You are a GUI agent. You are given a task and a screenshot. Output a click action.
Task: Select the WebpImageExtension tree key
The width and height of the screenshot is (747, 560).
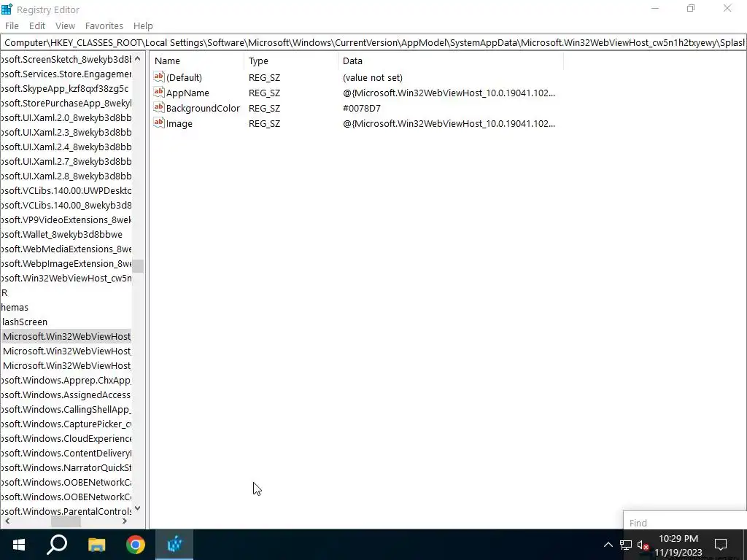click(x=66, y=263)
